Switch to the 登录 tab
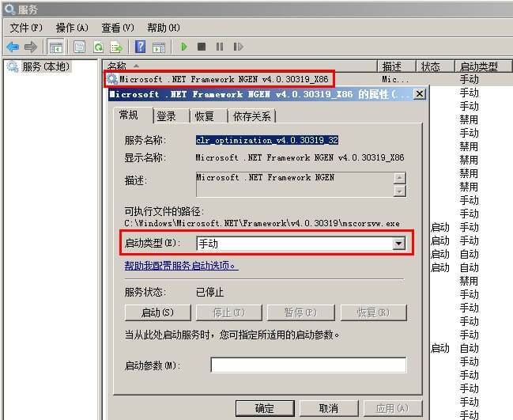The height and width of the screenshot is (420, 513). click(x=166, y=116)
